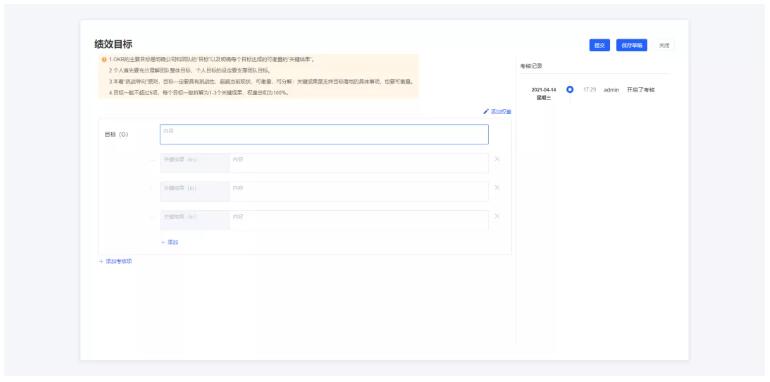770x382 pixels.
Task: Click the first key result content field
Action: point(359,163)
